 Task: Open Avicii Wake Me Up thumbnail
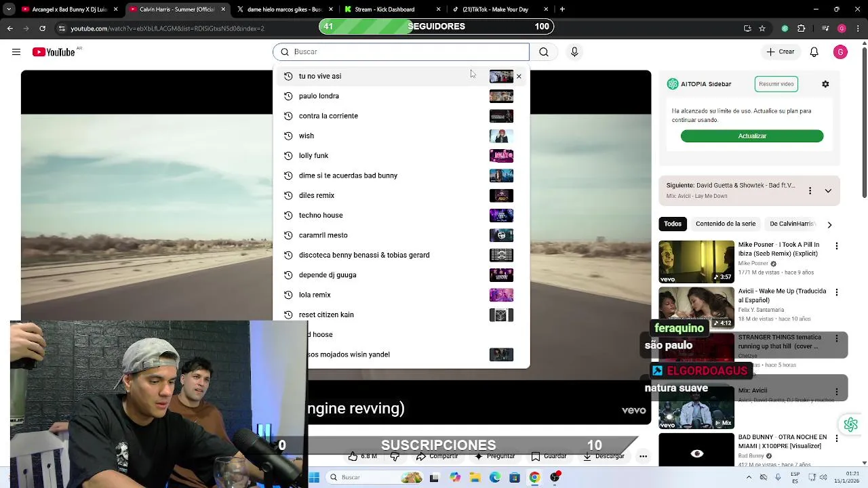tap(696, 308)
